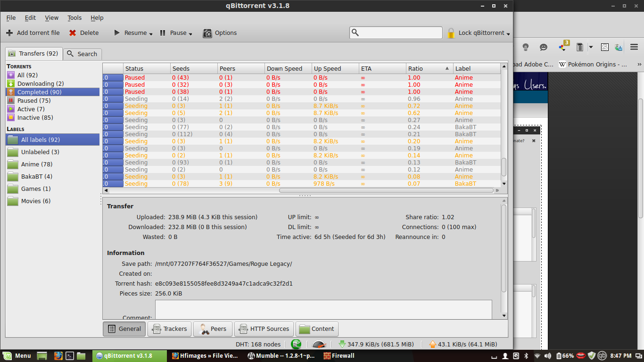Toggle the alternative speed limits speedometer icon

point(319,344)
